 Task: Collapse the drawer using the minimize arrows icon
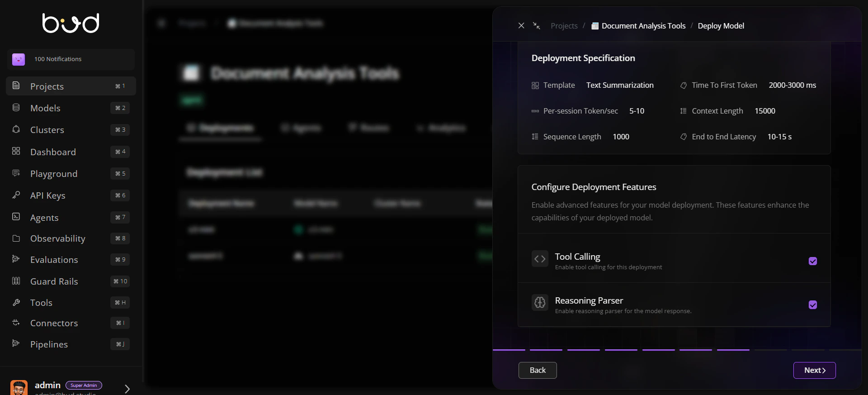[x=537, y=26]
